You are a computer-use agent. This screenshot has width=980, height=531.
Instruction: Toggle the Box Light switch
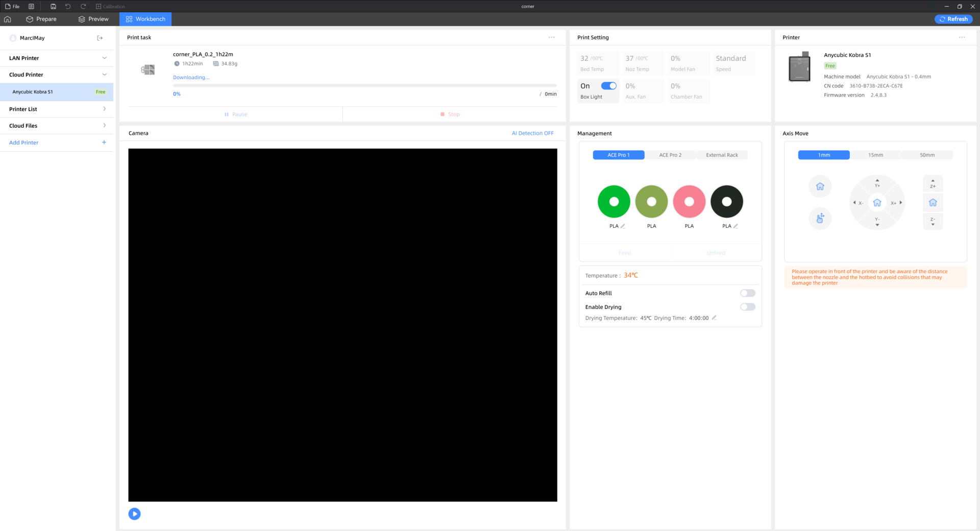[x=609, y=86]
